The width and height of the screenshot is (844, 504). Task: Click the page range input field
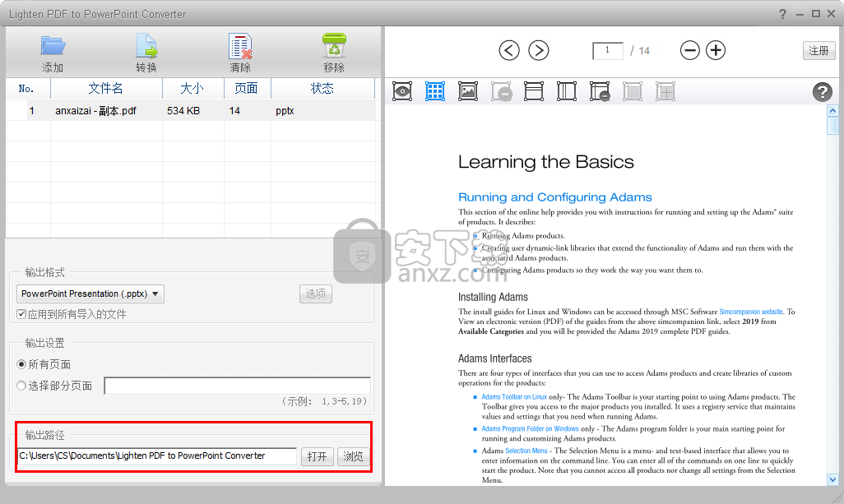[238, 386]
